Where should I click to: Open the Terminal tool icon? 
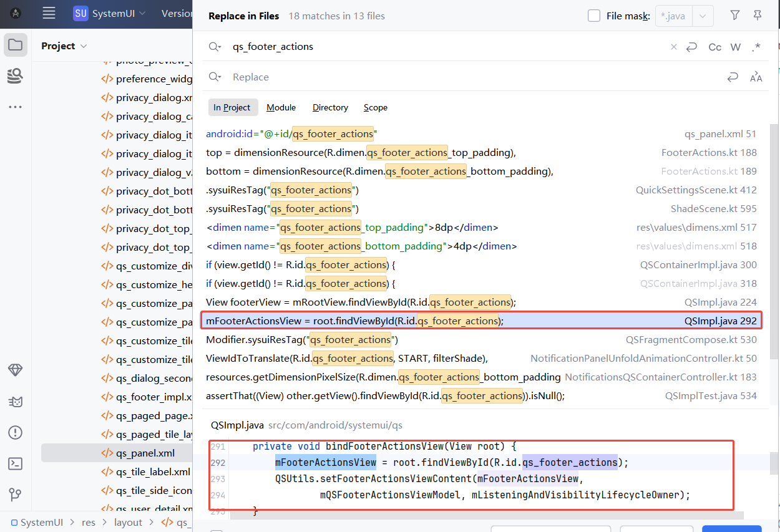click(x=16, y=463)
